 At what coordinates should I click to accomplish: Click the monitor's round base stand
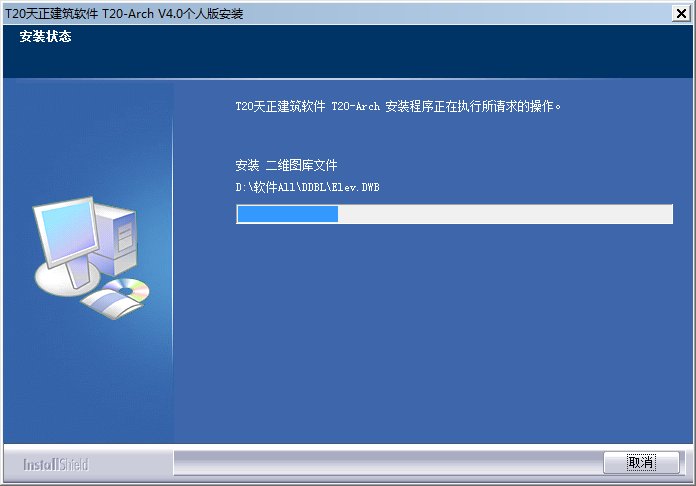click(67, 279)
